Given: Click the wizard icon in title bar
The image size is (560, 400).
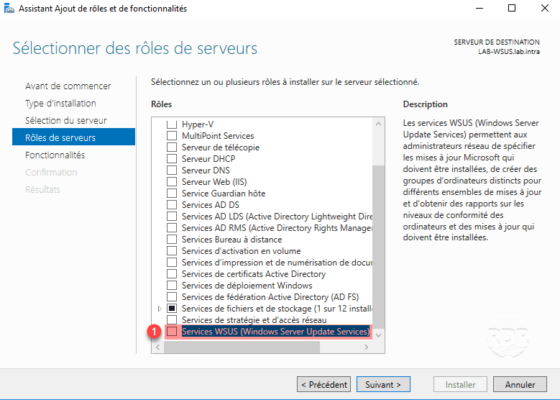Looking at the screenshot, I should point(9,9).
